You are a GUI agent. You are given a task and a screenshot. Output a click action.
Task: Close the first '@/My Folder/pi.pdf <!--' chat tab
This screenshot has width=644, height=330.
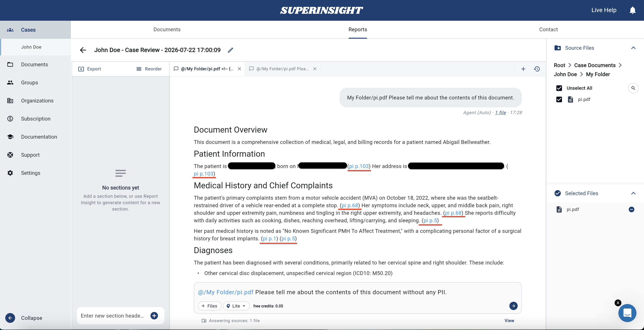point(239,69)
